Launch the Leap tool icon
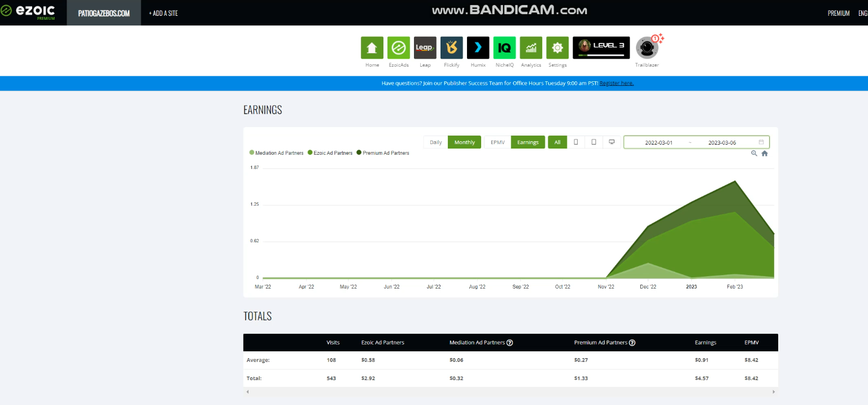The width and height of the screenshot is (868, 405). pos(425,48)
